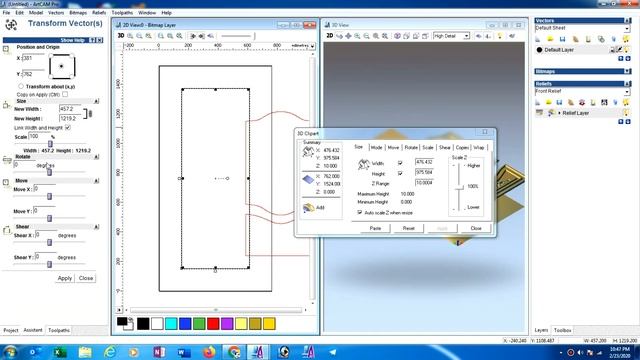Click the new vector layer icon in Vectors panel
This screenshot has height=360, width=640.
coord(538,39)
